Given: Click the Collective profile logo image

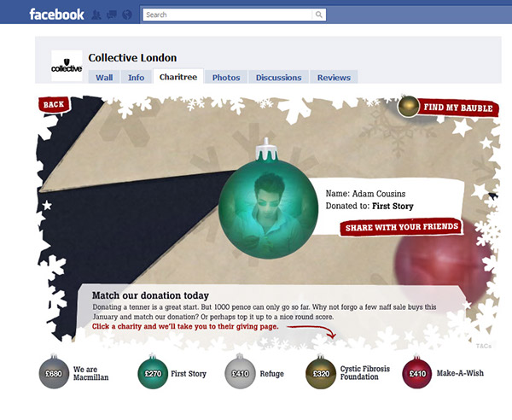Looking at the screenshot, I should 67,66.
